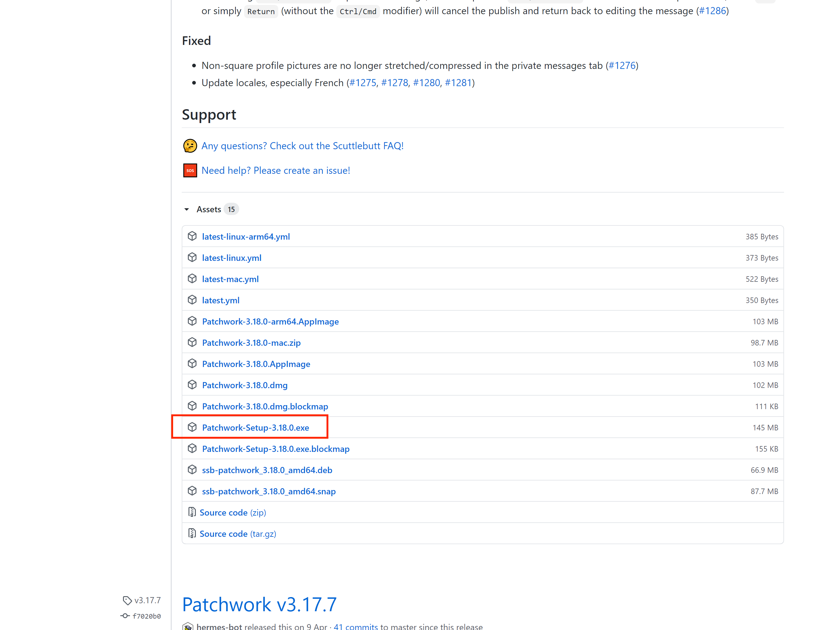This screenshot has width=840, height=630.
Task: Open the 'Please create an issue' link
Action: [275, 171]
